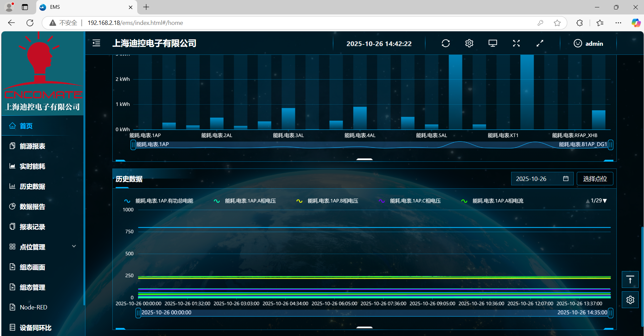The image size is (644, 336).
Task: Click the 选择点位 button
Action: pos(595,179)
